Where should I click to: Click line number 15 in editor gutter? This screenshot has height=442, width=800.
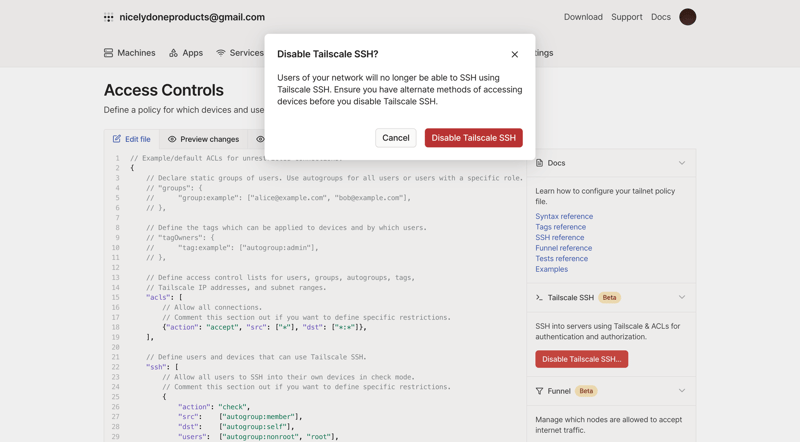115,297
